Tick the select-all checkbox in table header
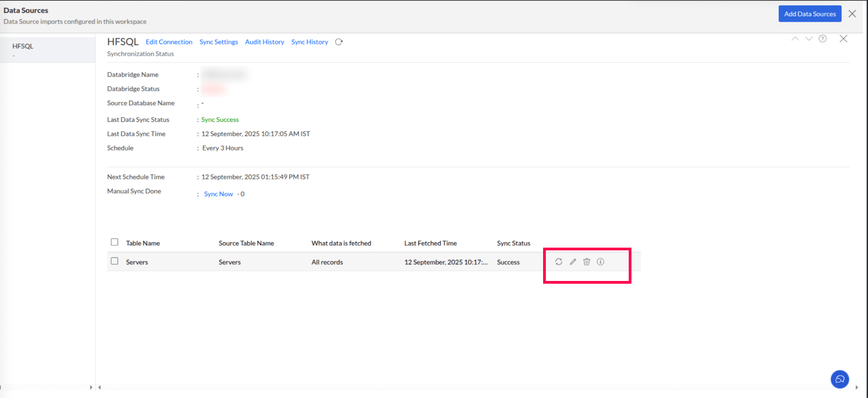 click(x=115, y=242)
